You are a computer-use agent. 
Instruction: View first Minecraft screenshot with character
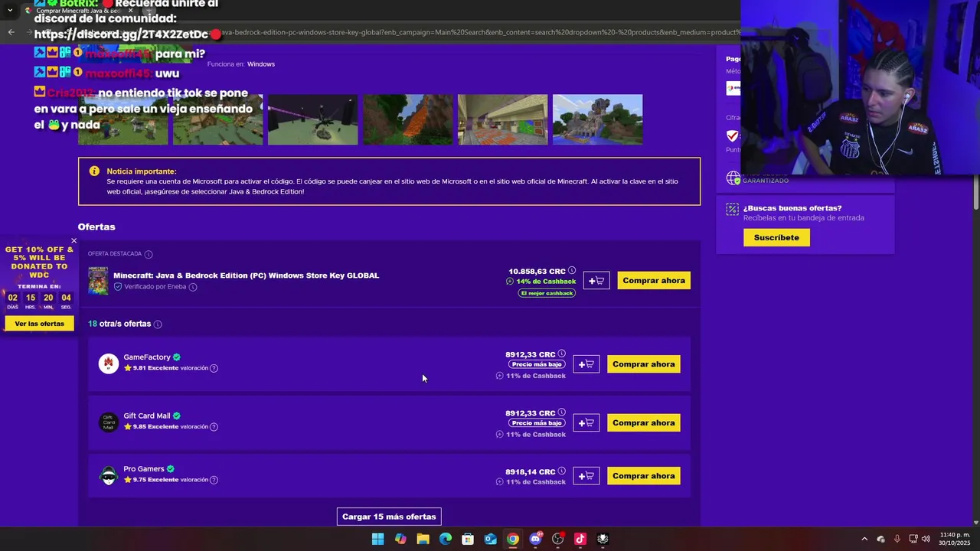click(x=122, y=120)
